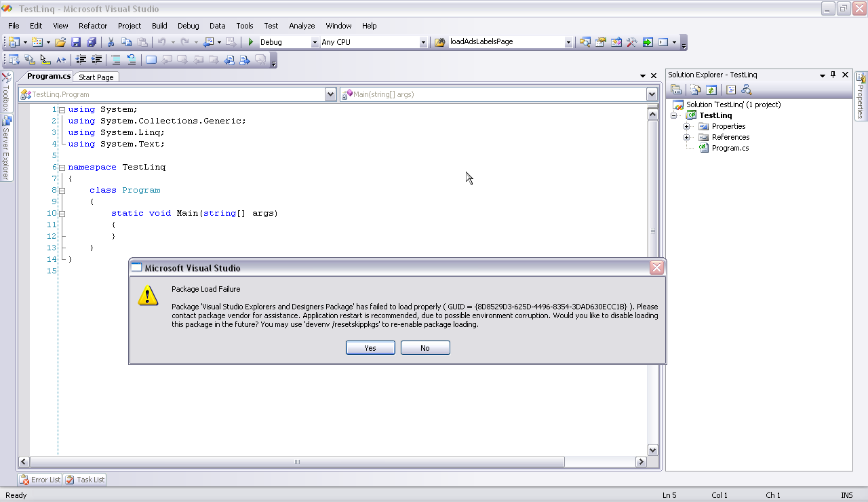The height and width of the screenshot is (502, 868).
Task: Click the Start Debugging green arrow
Action: click(x=251, y=42)
